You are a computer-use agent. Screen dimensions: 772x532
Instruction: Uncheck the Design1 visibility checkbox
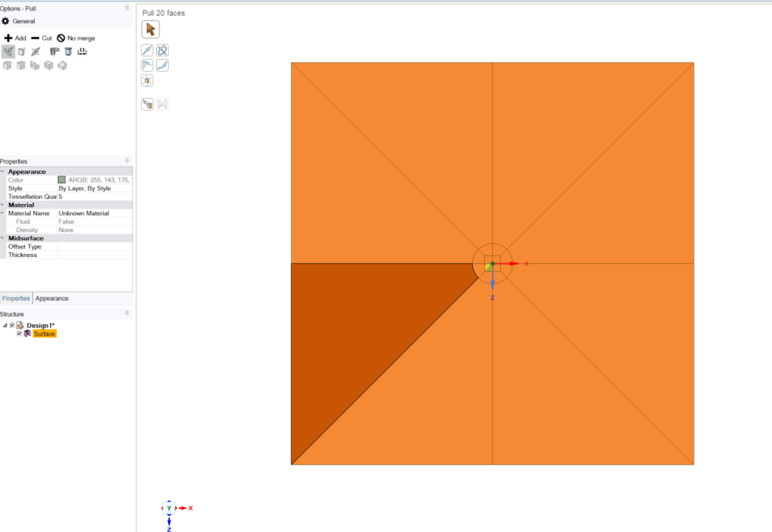click(12, 326)
